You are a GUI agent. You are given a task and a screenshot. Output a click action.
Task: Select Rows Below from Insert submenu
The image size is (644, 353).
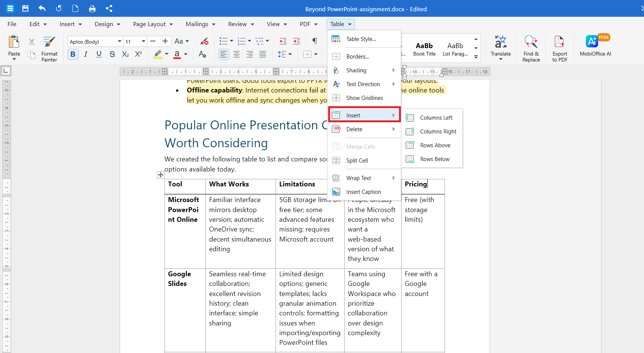coord(432,159)
